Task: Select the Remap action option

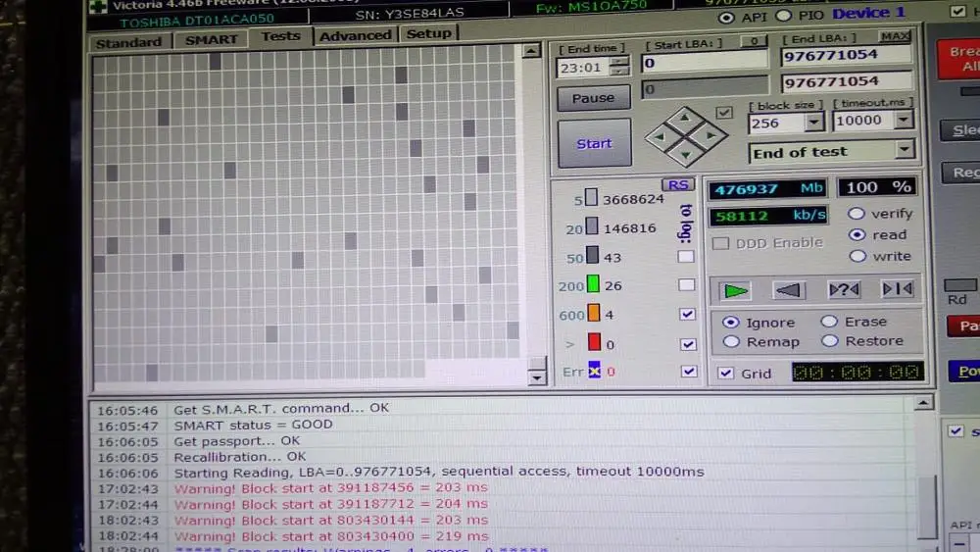Action: point(731,342)
